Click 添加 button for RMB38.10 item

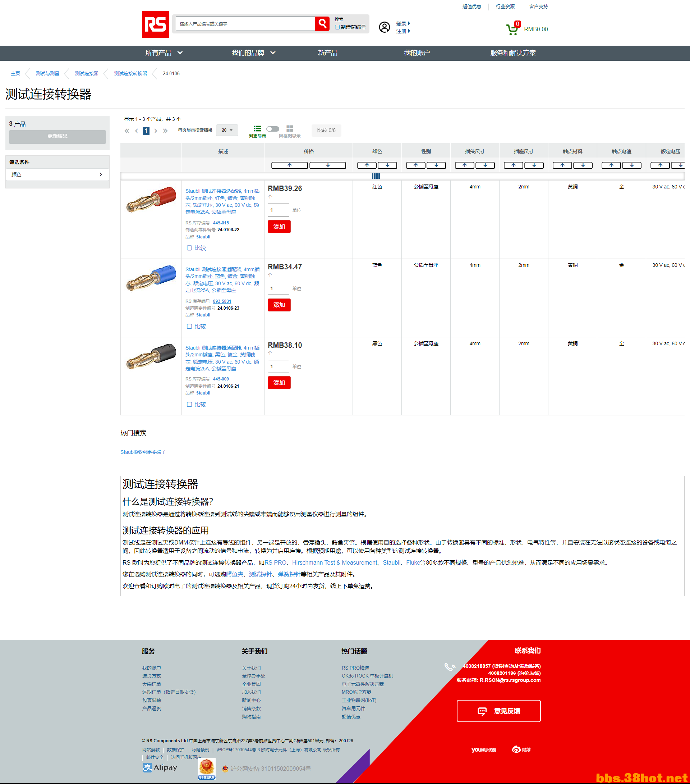(279, 383)
